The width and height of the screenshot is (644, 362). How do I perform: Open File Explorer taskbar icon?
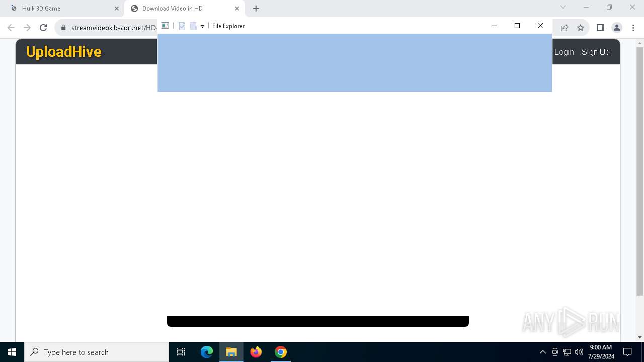click(x=231, y=352)
